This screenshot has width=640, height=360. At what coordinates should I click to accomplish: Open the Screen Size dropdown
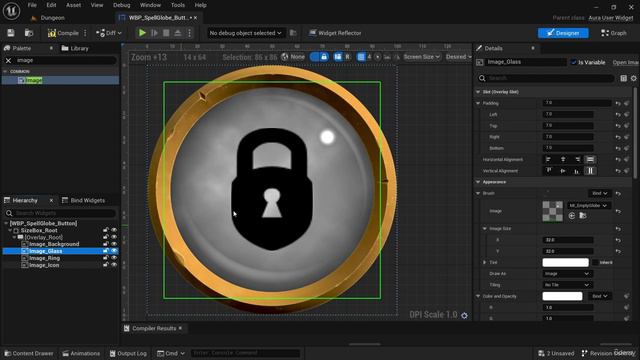click(422, 57)
